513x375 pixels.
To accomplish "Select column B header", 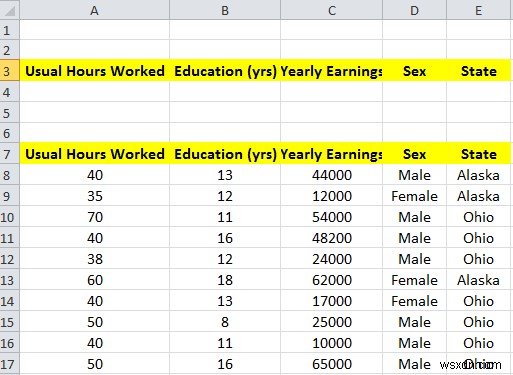I will coord(225,10).
